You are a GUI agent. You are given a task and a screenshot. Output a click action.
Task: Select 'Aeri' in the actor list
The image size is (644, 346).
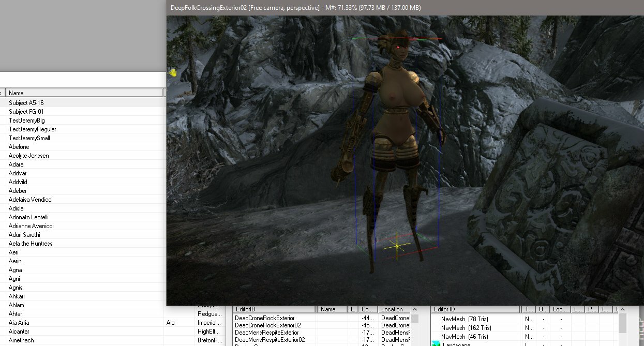[x=13, y=252]
